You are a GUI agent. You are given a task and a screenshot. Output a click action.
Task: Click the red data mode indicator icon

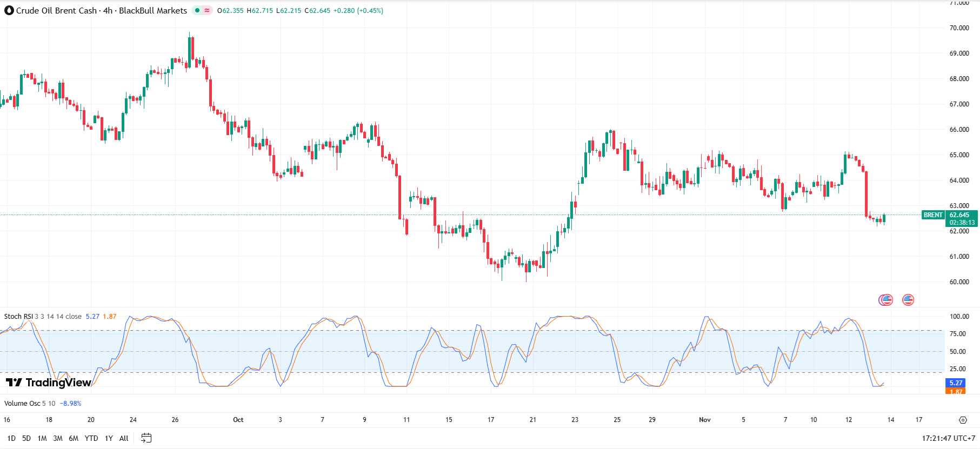click(x=207, y=10)
